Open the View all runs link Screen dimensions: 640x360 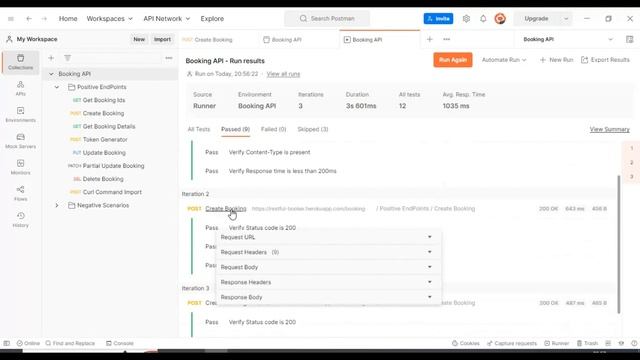tap(283, 74)
